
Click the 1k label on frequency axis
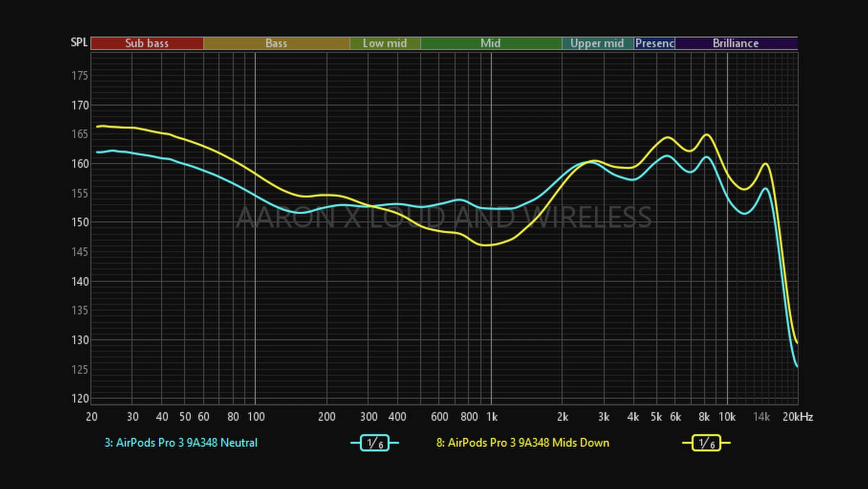492,417
